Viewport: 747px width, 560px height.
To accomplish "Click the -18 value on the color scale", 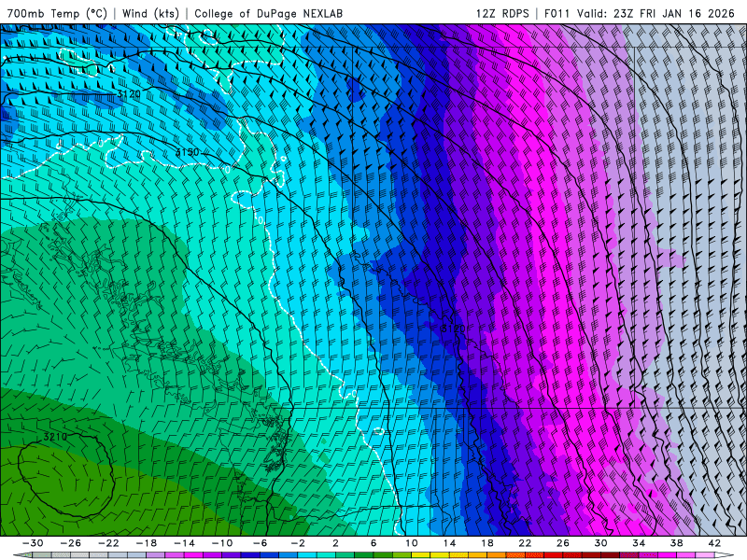I will point(147,543).
